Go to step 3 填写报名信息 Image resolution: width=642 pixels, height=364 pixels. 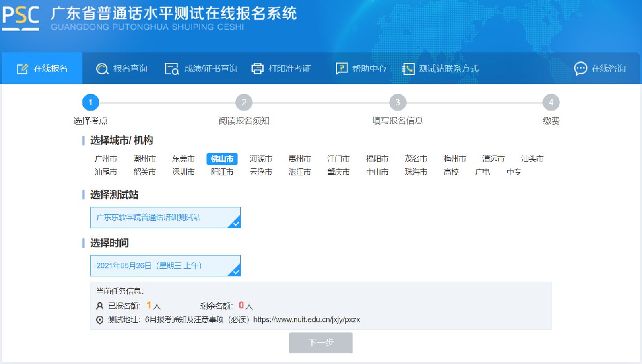[398, 103]
